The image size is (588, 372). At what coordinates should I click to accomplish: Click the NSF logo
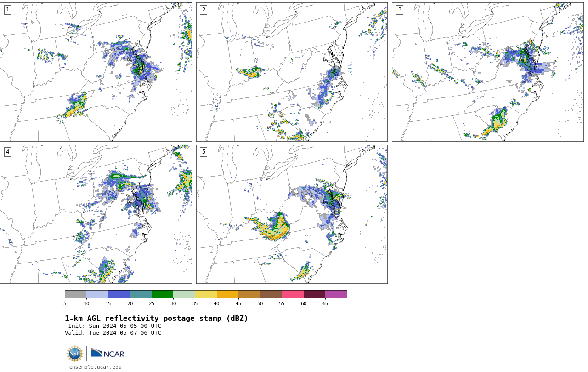point(75,354)
